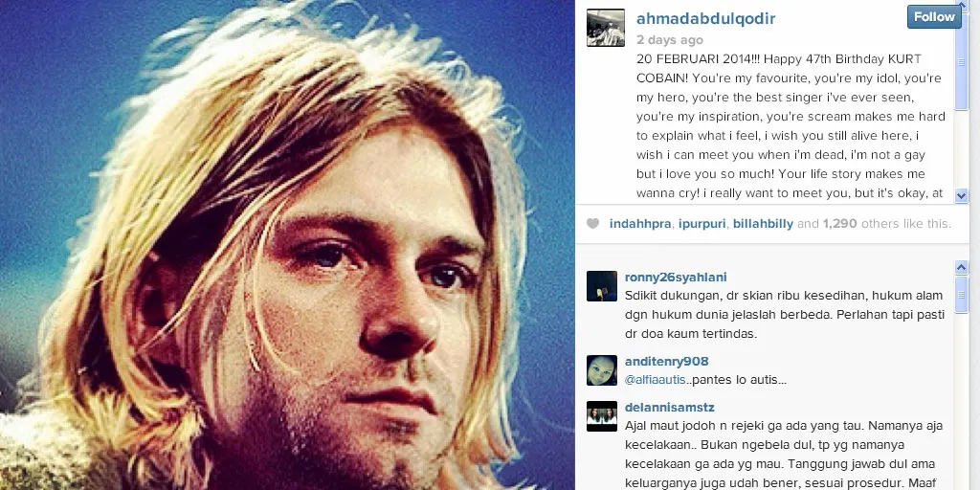Visit billahbilly's profile from the likes
The height and width of the screenshot is (490, 980).
tap(763, 224)
